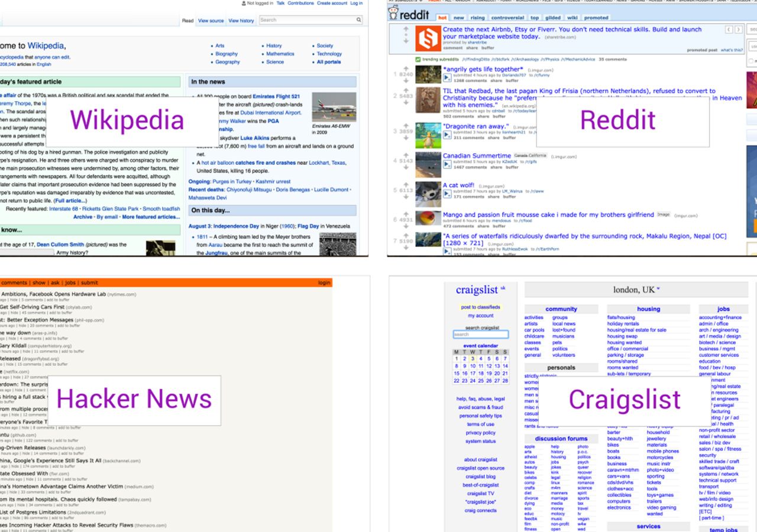Select the Wikipedia "Read" tab

click(x=187, y=21)
